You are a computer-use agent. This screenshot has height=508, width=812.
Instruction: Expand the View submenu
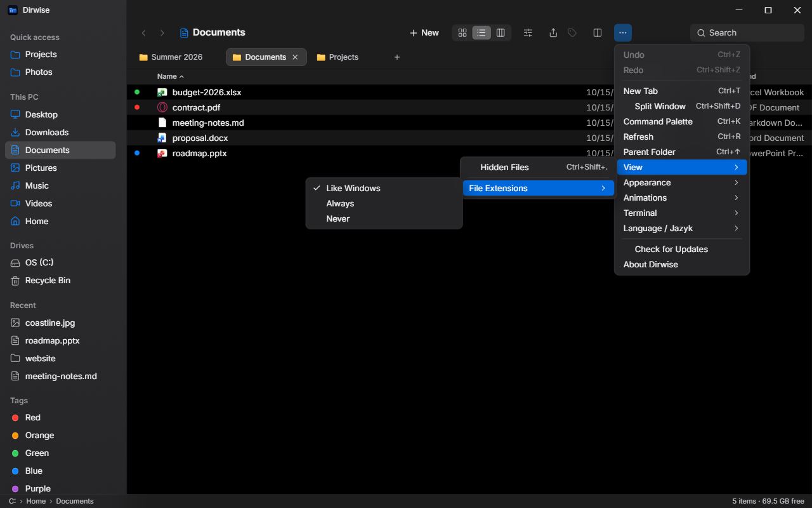(x=682, y=167)
